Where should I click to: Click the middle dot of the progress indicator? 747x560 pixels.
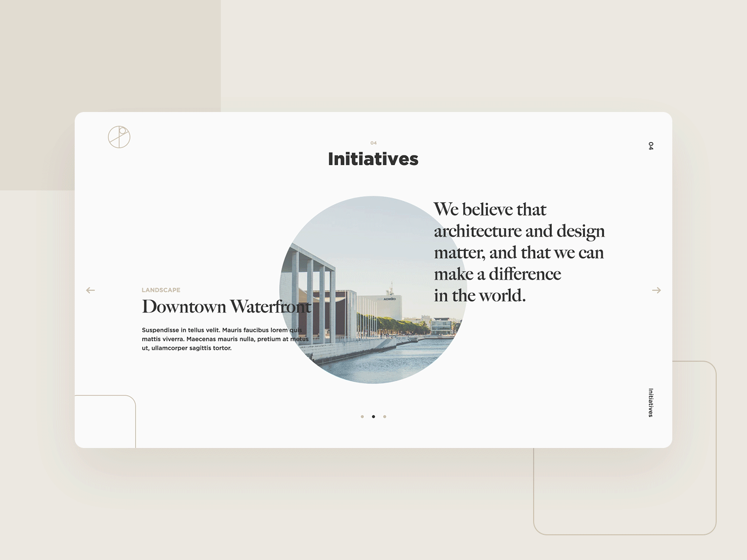(x=373, y=415)
